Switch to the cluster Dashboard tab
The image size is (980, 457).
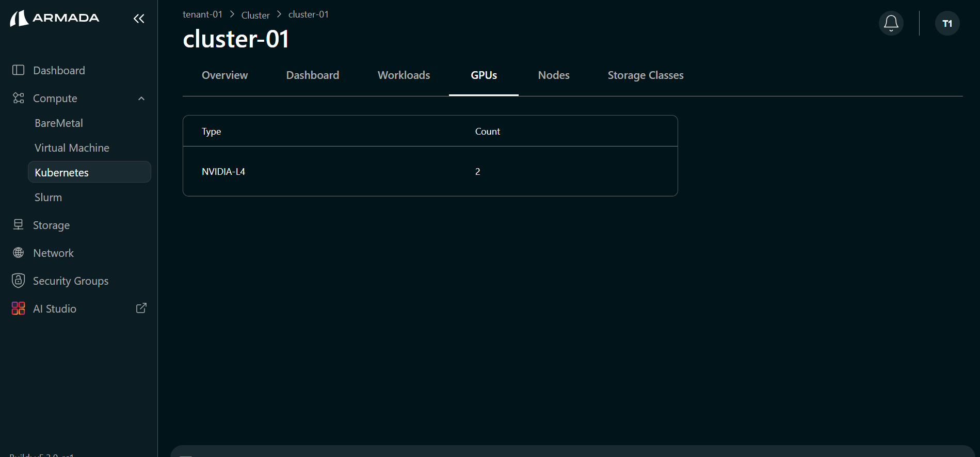click(x=313, y=75)
